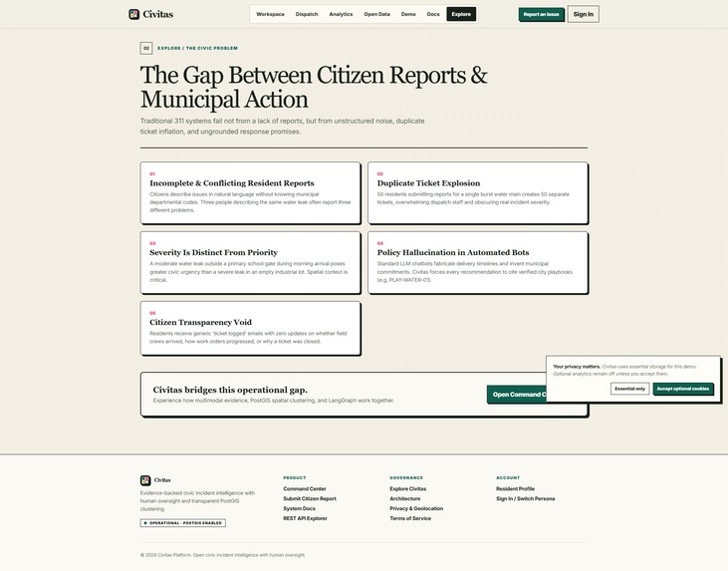Screen dimensions: 728x571
Task: Open Sign In / Switch Persona footer link
Action: pos(526,498)
